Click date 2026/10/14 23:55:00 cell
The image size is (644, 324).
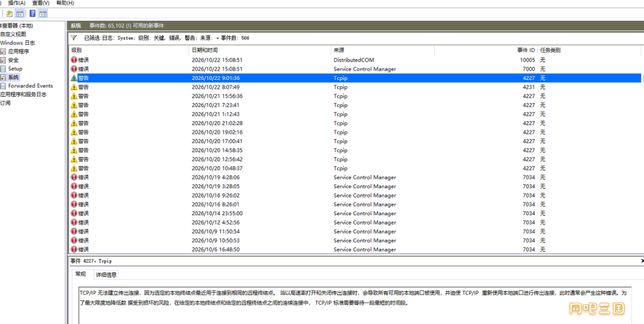(x=217, y=213)
